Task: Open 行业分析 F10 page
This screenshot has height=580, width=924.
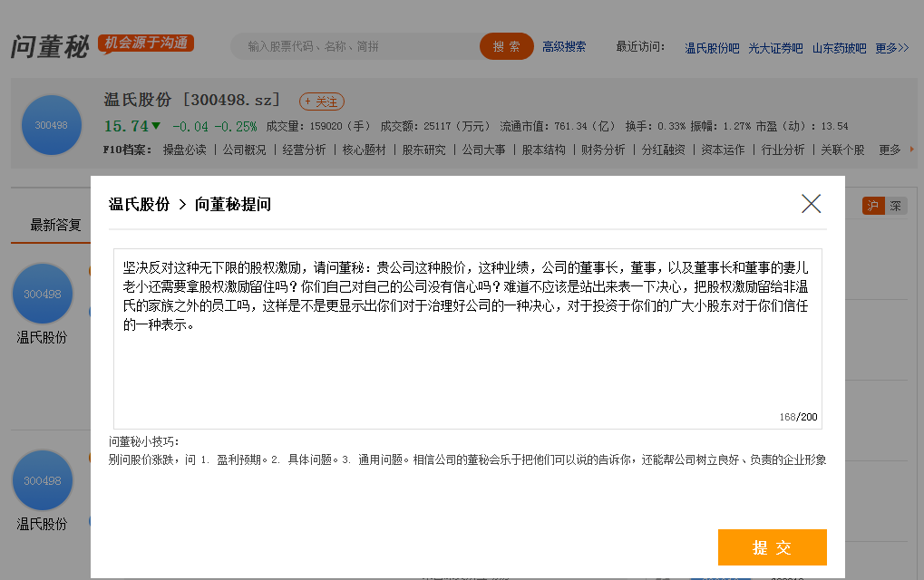Action: click(783, 150)
